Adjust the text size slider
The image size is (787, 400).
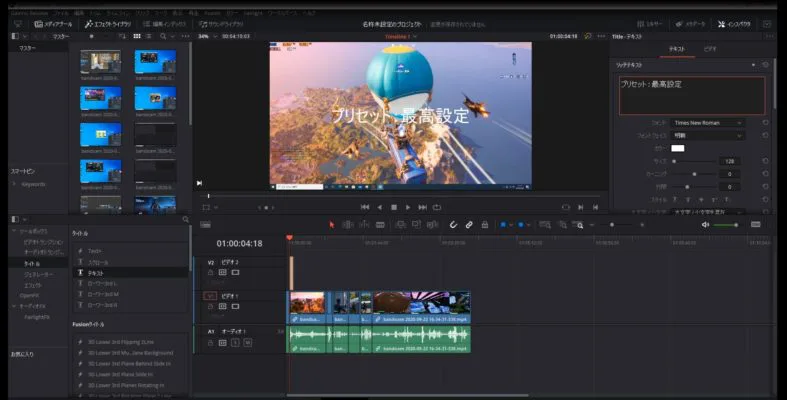[x=694, y=161]
